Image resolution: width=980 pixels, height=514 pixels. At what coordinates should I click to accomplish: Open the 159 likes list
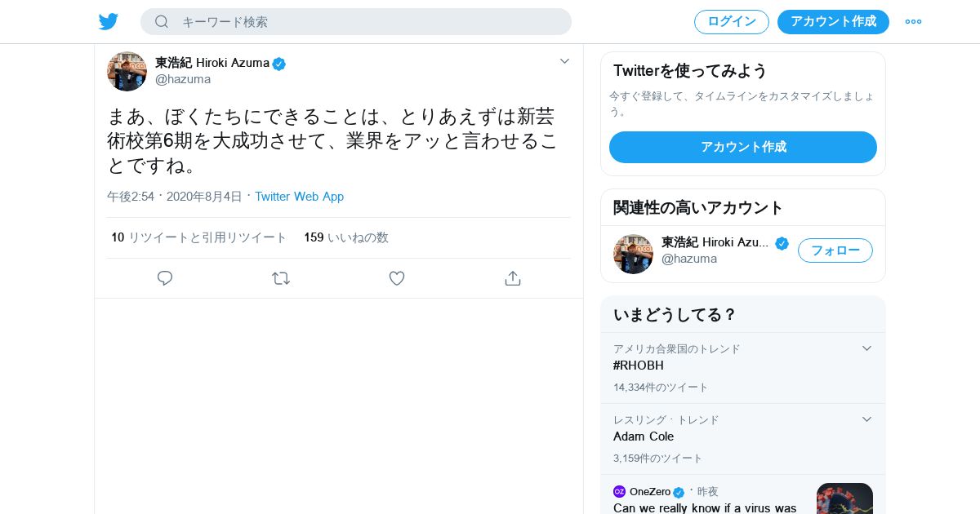tap(346, 237)
